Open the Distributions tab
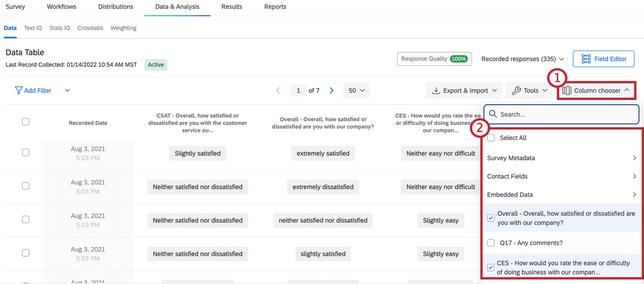644x284 pixels. click(116, 7)
